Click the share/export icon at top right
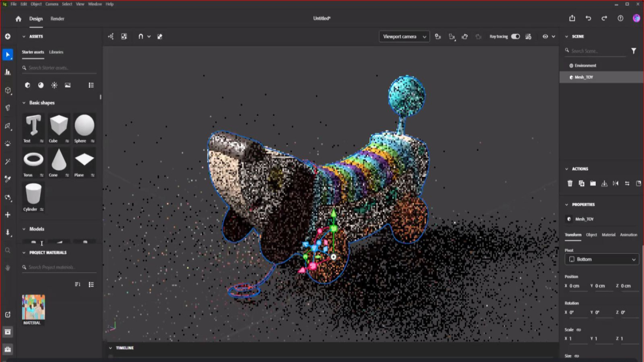Image resolution: width=644 pixels, height=362 pixels. (572, 18)
